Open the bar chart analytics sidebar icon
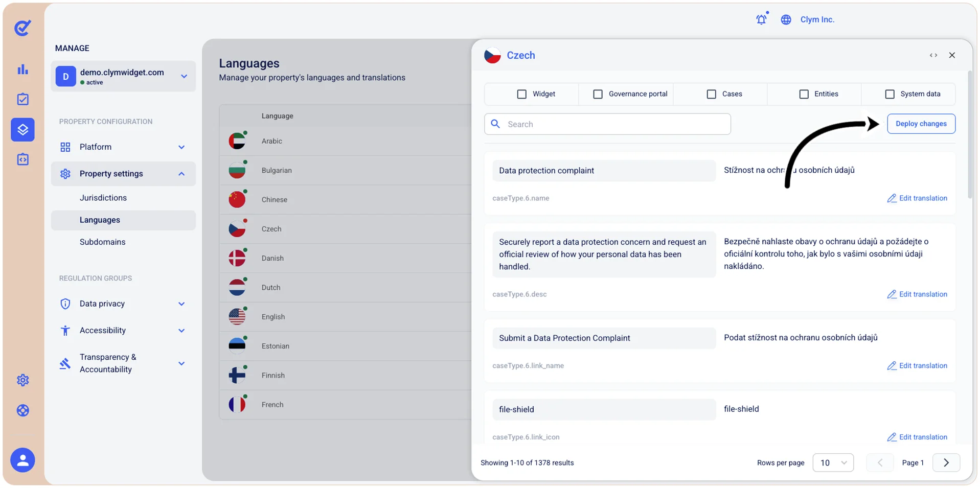Screen dimensions: 980x488 coord(22,69)
